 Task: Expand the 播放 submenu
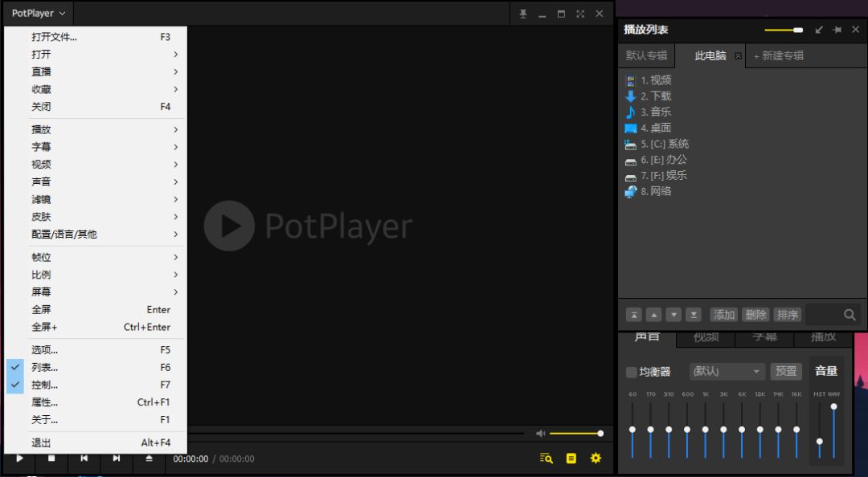96,129
